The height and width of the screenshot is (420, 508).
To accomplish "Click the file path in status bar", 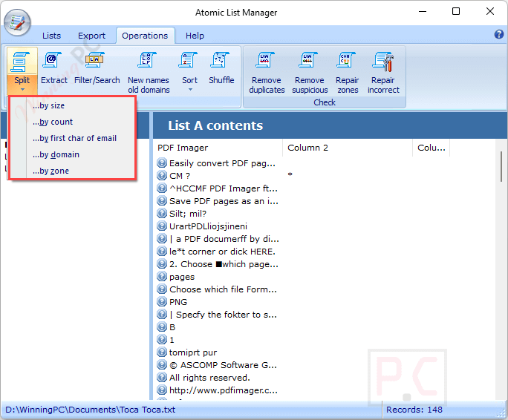I will tap(91, 410).
